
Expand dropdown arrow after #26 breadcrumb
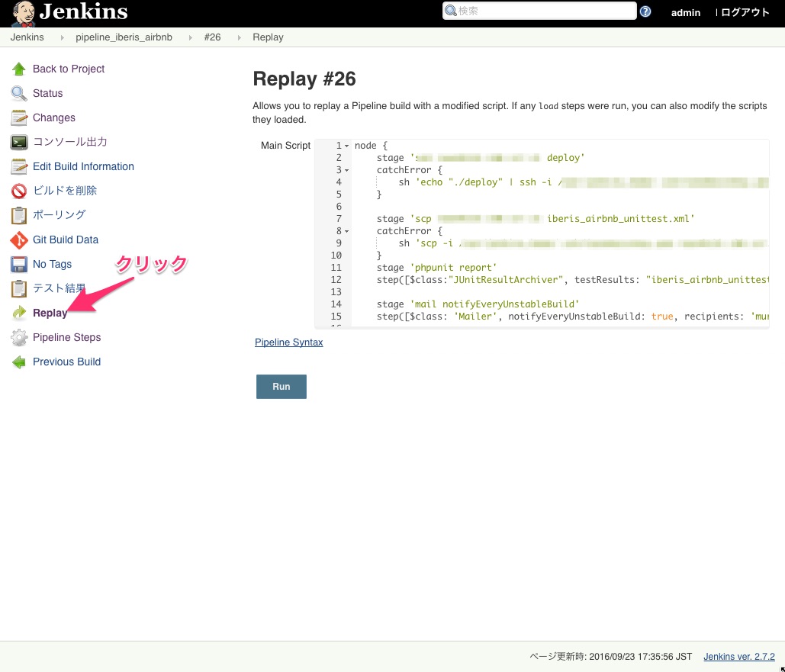(x=239, y=37)
